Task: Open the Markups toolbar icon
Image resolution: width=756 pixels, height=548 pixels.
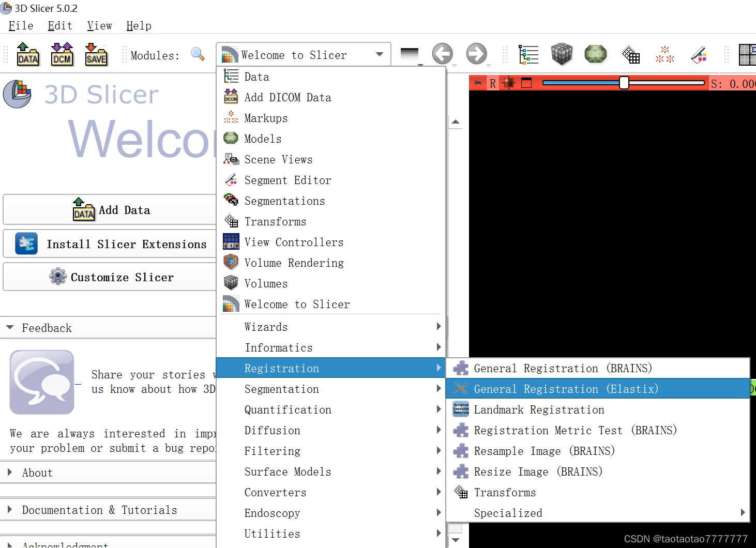Action: click(x=665, y=54)
